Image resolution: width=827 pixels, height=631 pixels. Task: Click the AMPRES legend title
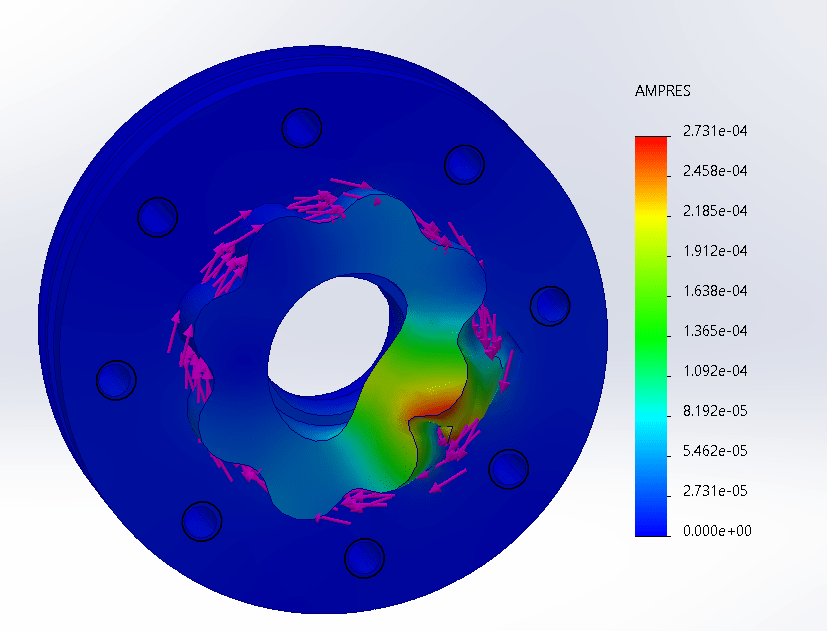[663, 91]
